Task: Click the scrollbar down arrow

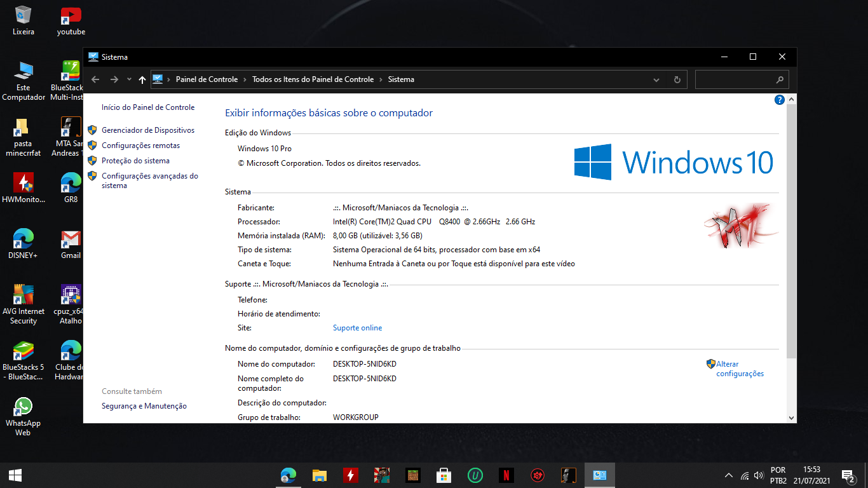Action: click(x=791, y=417)
